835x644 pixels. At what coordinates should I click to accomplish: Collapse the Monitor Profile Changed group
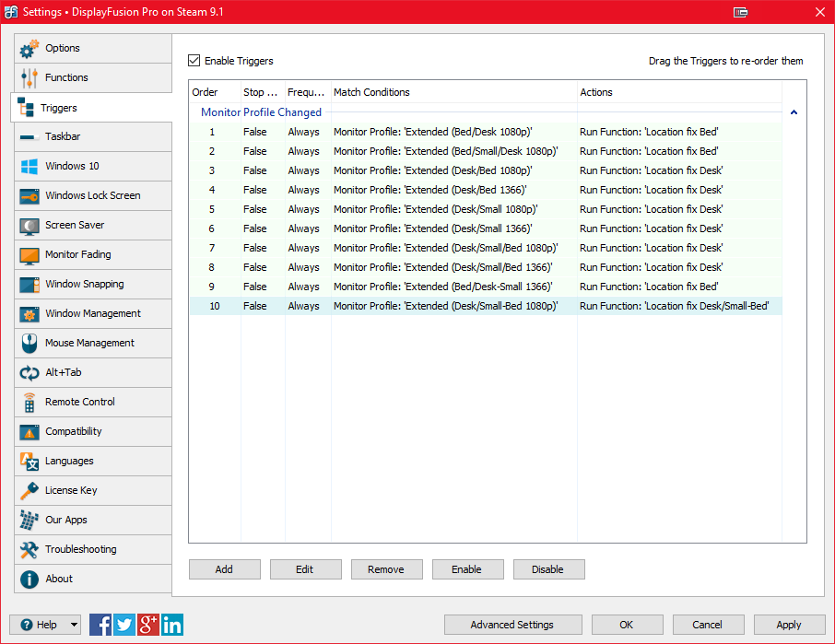click(x=794, y=112)
